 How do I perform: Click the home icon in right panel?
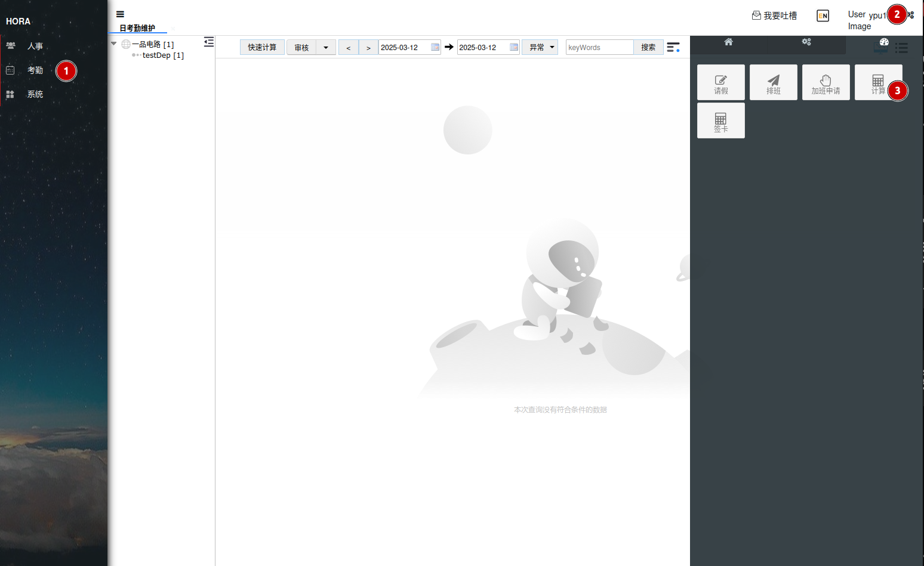coord(728,42)
